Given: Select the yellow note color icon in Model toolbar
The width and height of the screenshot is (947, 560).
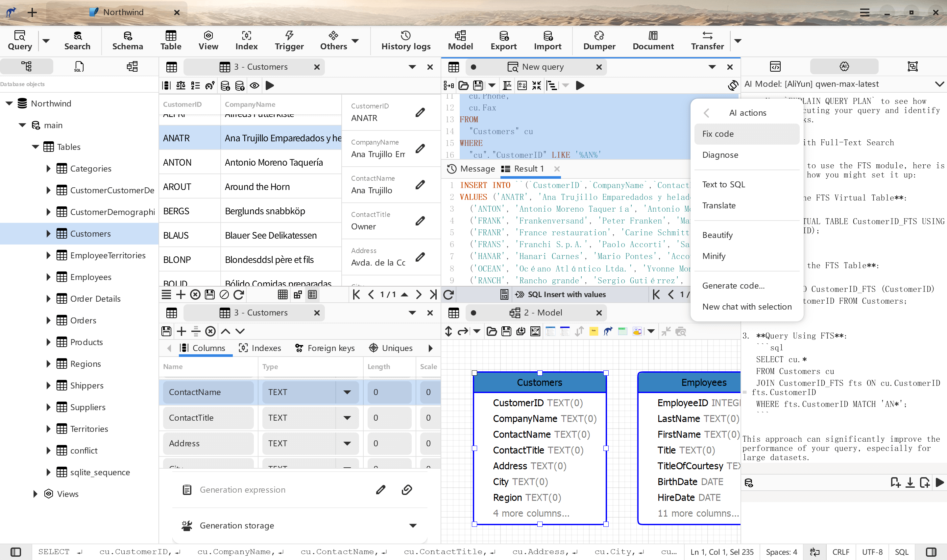Looking at the screenshot, I should (x=593, y=331).
